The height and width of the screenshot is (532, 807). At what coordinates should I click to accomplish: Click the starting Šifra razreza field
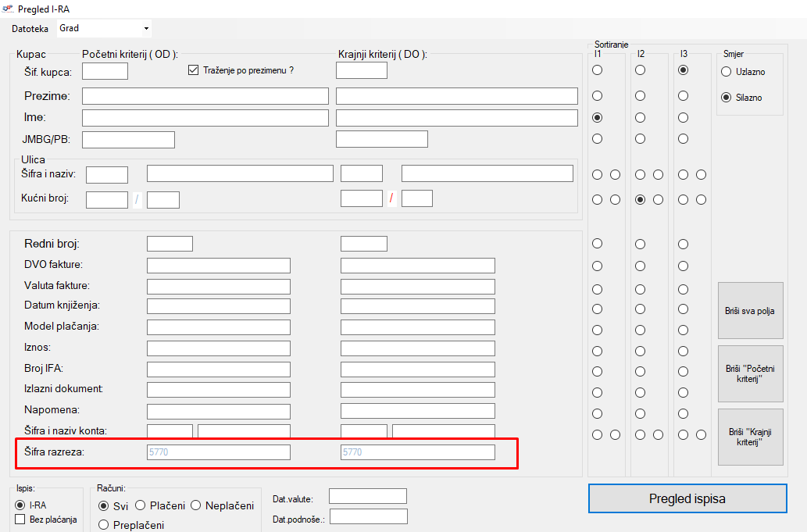coord(218,452)
